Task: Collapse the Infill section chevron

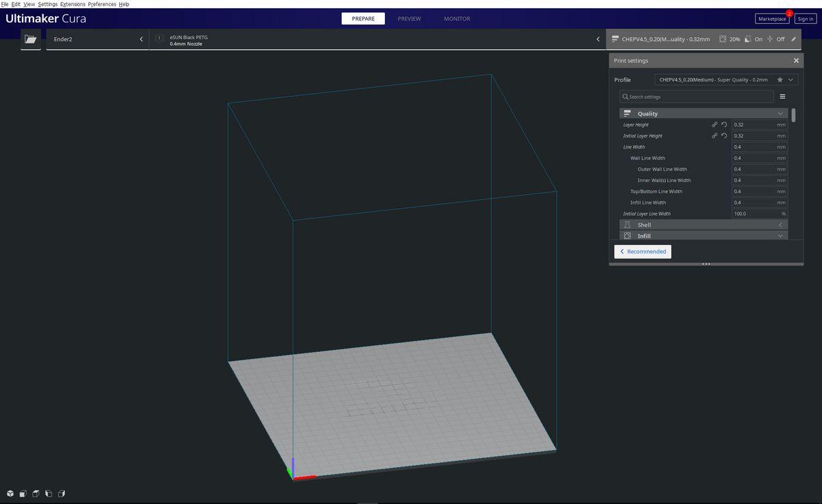Action: click(780, 236)
